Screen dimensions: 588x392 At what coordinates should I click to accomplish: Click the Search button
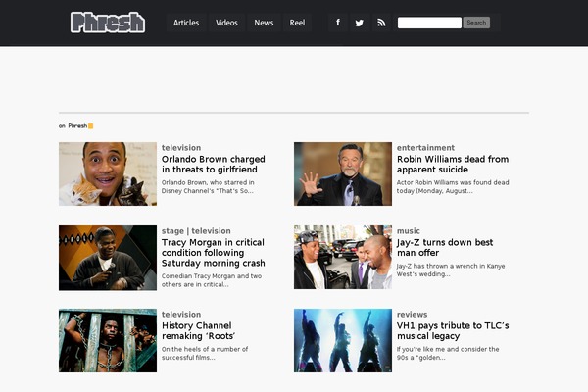476,23
